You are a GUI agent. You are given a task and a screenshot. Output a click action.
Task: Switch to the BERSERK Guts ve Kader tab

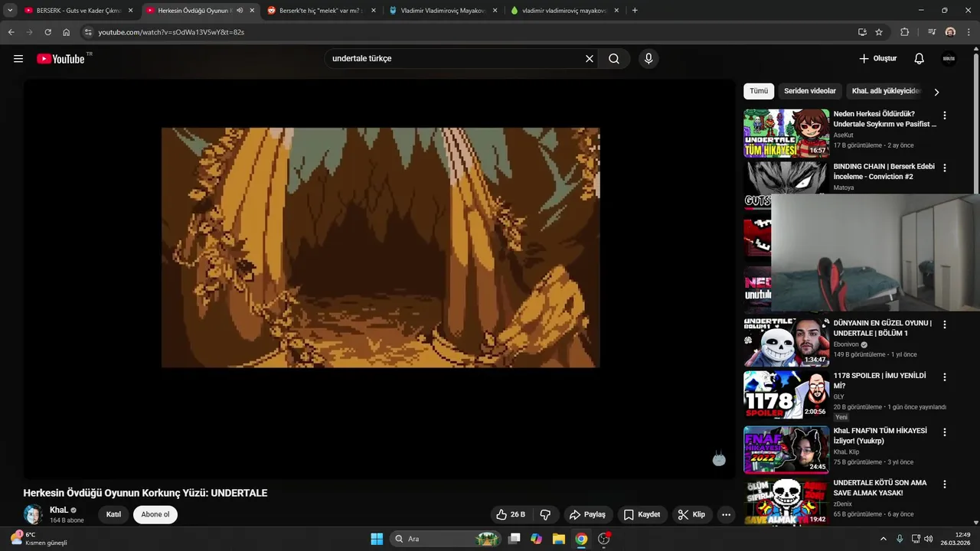pos(77,11)
